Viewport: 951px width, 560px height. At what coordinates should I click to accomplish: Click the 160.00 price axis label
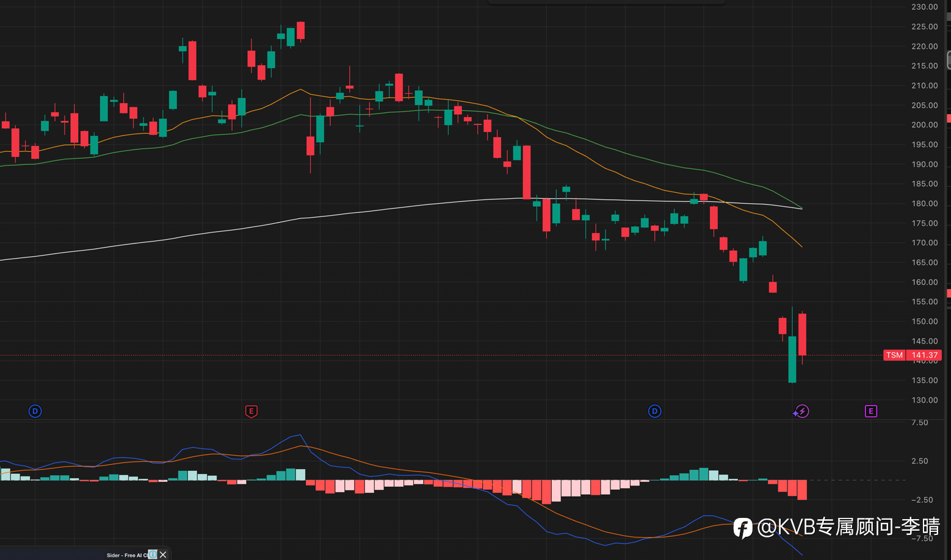pyautogui.click(x=924, y=282)
